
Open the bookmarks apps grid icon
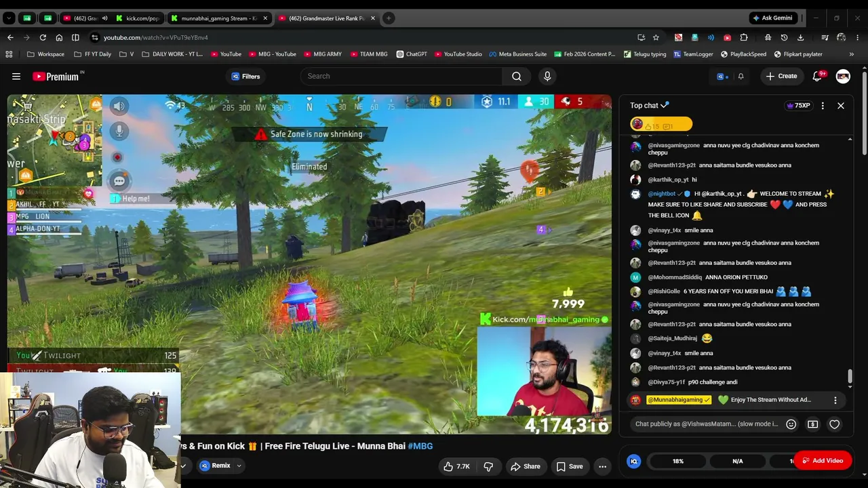pyautogui.click(x=9, y=54)
